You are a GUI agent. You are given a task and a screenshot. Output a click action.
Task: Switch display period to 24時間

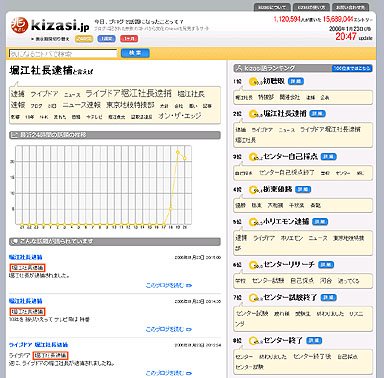[x=84, y=39]
